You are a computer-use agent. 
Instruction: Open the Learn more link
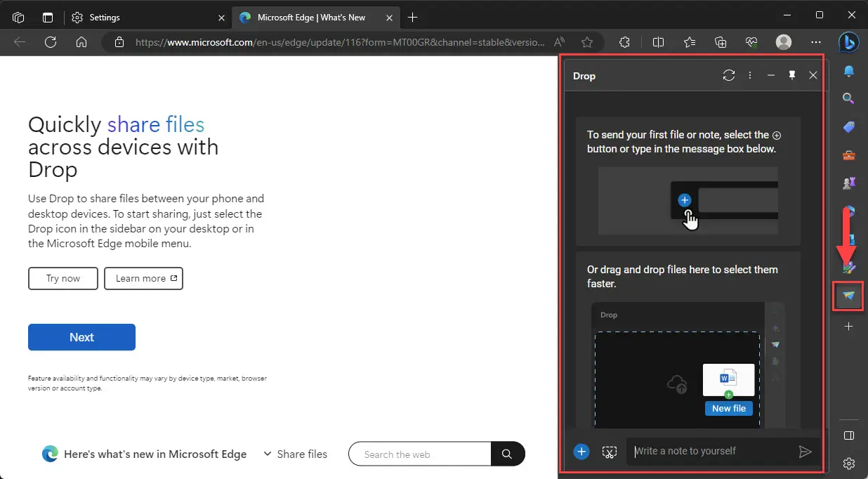144,278
